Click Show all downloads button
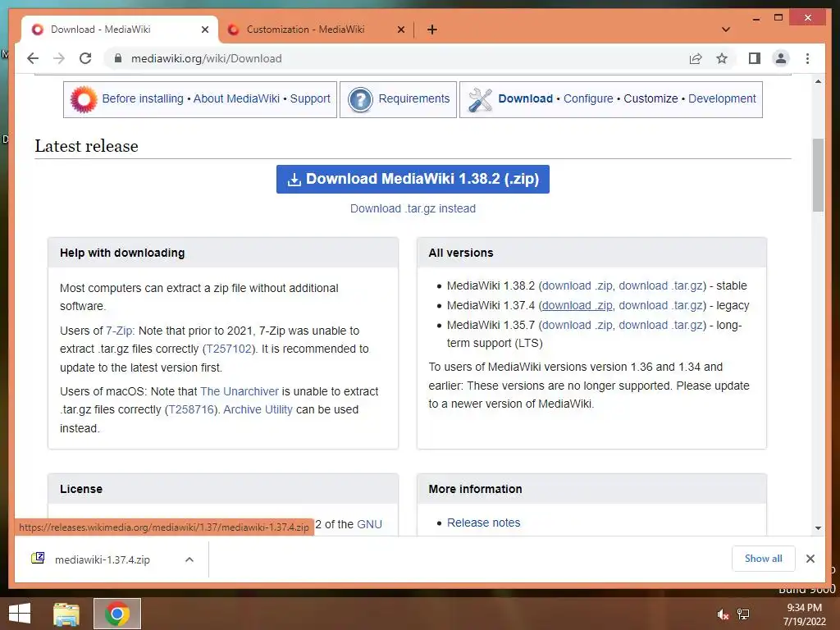The width and height of the screenshot is (840, 630). [764, 559]
